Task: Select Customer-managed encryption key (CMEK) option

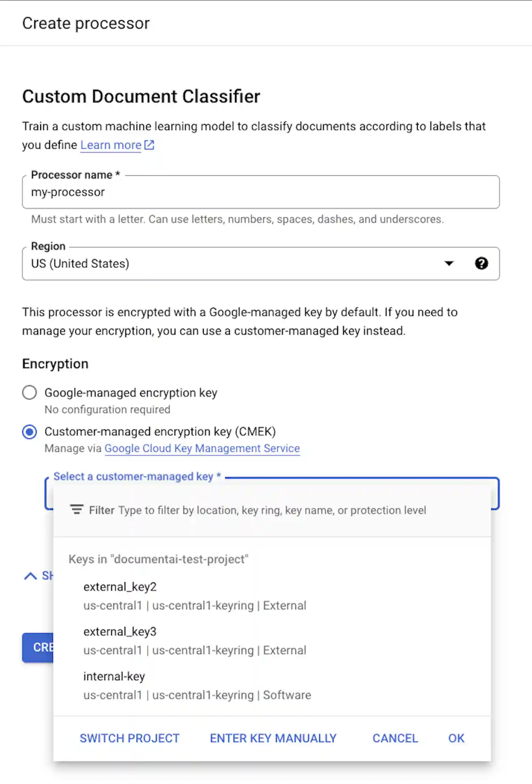Action: (x=30, y=432)
